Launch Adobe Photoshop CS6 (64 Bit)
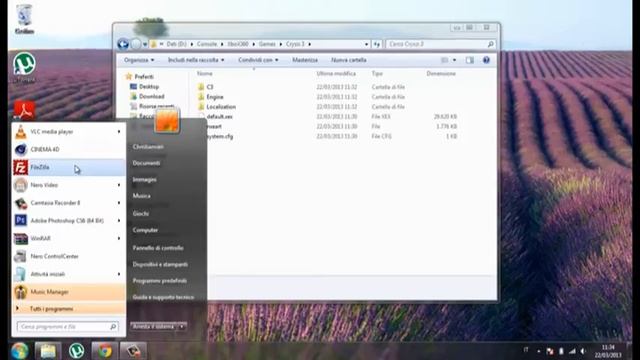This screenshot has height=360, width=640. pyautogui.click(x=68, y=220)
